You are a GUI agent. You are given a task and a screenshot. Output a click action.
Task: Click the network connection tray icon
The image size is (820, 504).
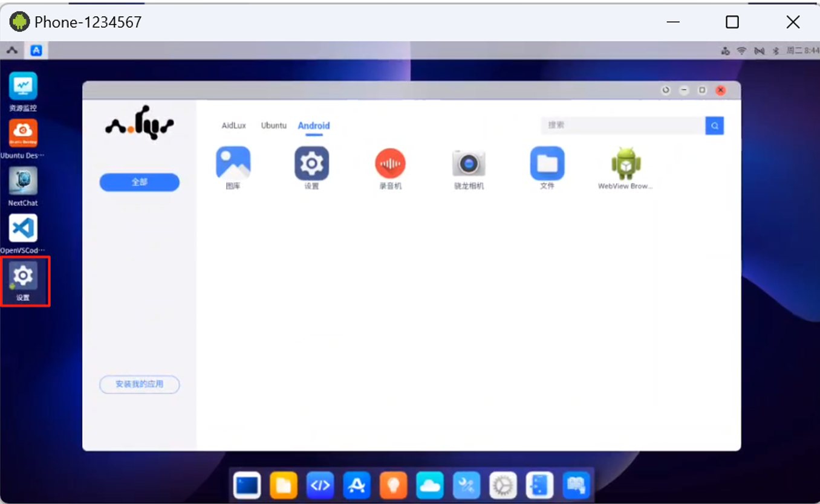click(726, 51)
